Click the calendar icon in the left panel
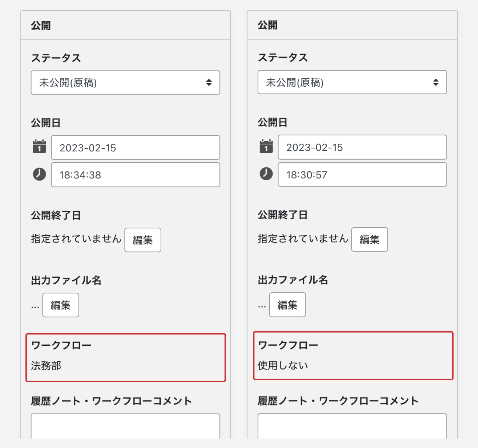This screenshot has width=478, height=448. (39, 147)
